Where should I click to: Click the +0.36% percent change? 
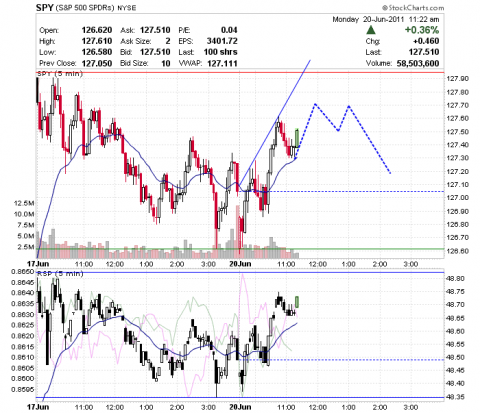pyautogui.click(x=422, y=30)
